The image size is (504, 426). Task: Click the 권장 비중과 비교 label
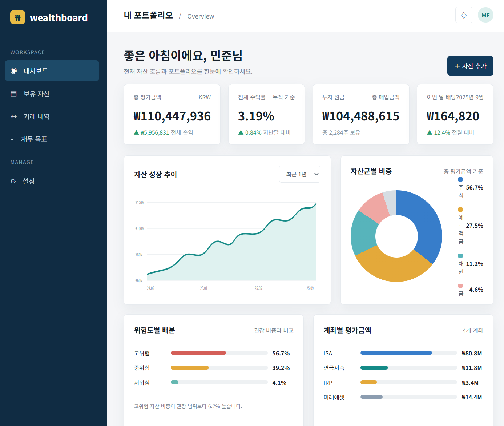tap(274, 330)
